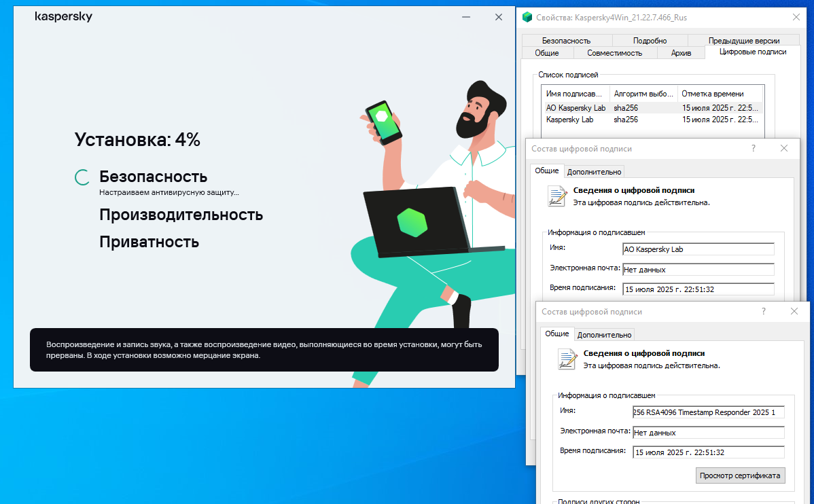
Task: Select the Цифровые подписи tab
Action: [753, 52]
